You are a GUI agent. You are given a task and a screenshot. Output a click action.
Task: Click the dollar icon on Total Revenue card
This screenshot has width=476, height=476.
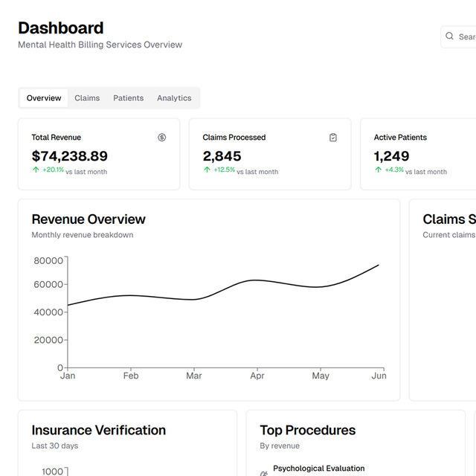[162, 138]
